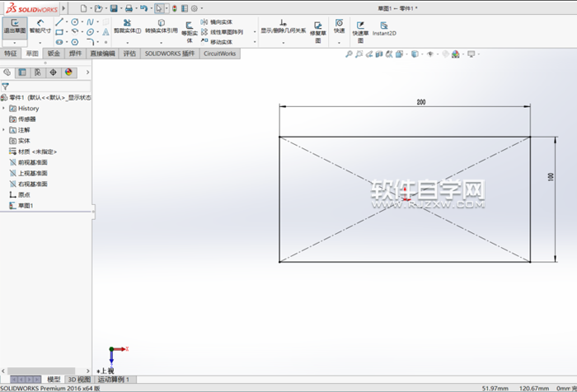Switch to the 特征 (Features) tab
This screenshot has height=392, width=577.
11,54
